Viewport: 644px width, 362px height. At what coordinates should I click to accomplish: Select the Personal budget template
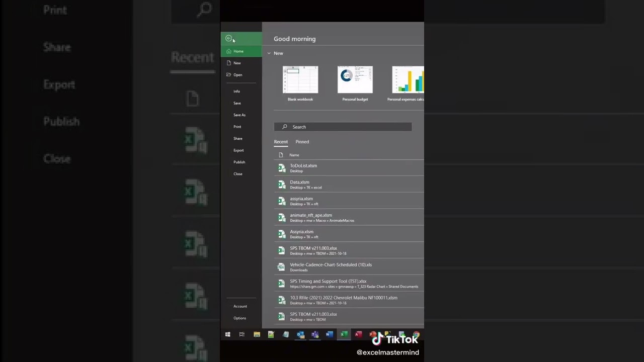click(x=355, y=83)
